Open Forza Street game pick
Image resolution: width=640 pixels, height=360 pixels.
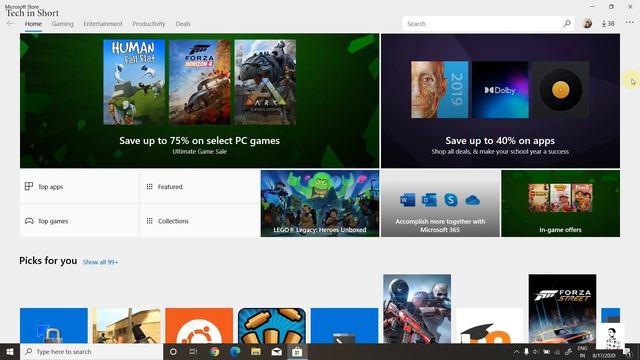(x=562, y=309)
